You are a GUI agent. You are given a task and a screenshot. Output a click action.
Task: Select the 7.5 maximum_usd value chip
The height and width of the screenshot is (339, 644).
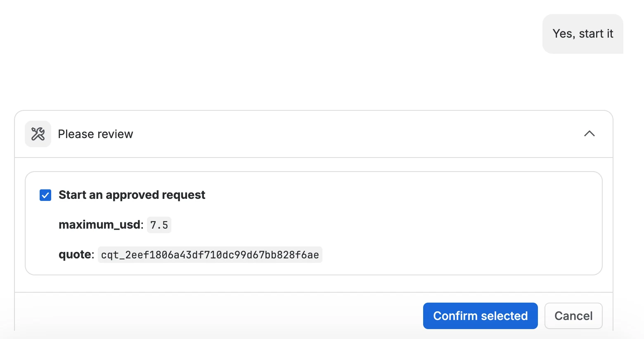(159, 225)
